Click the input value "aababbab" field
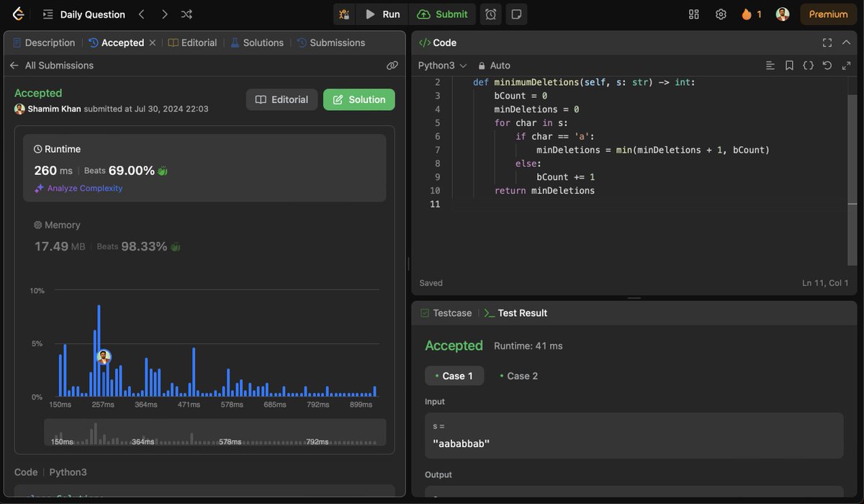864x504 pixels. (x=634, y=436)
